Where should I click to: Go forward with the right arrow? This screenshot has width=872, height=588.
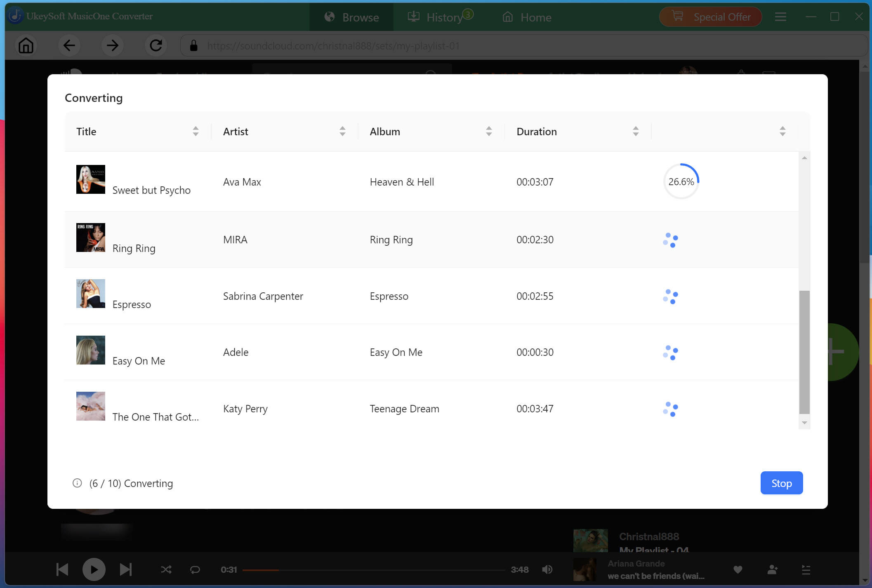[112, 45]
